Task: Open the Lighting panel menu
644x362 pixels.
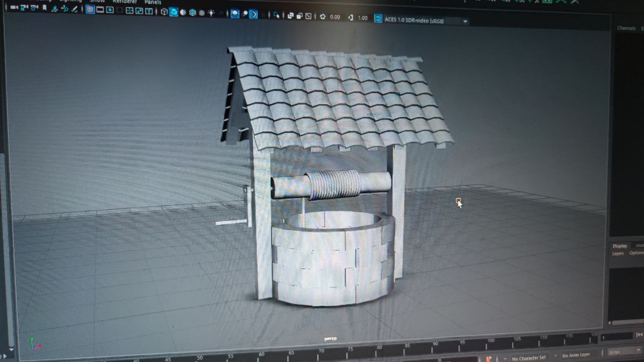Action: pos(70,1)
